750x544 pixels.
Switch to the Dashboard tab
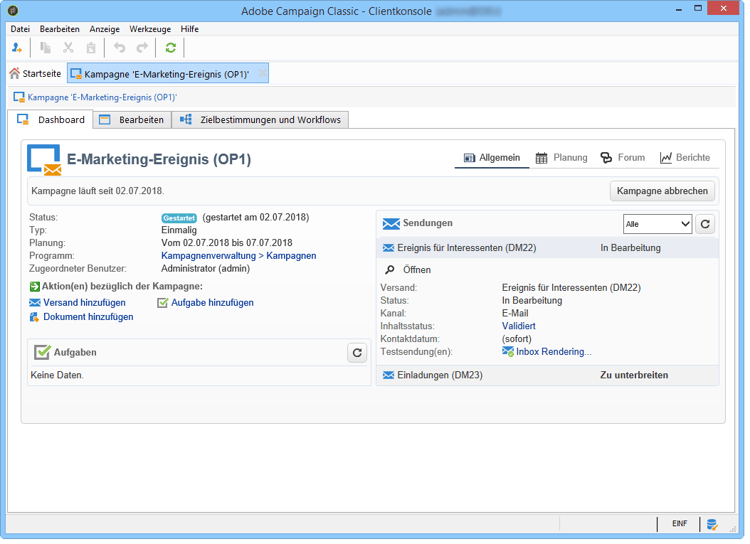[x=51, y=120]
